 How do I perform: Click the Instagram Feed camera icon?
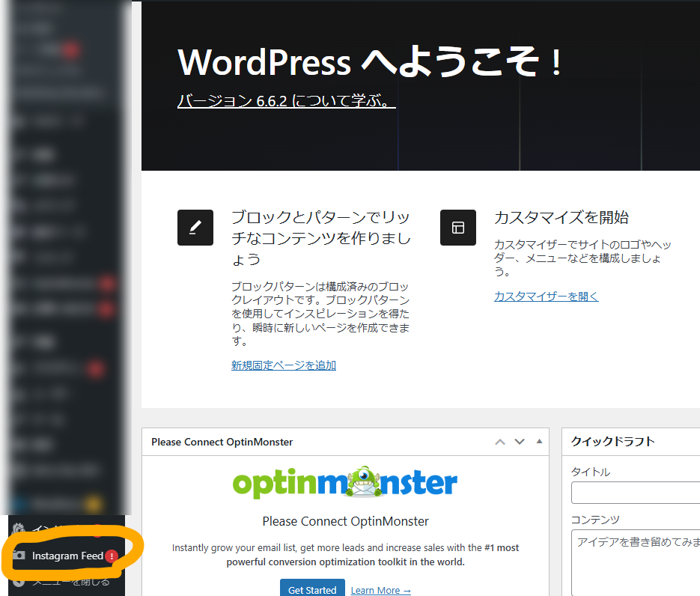19,556
